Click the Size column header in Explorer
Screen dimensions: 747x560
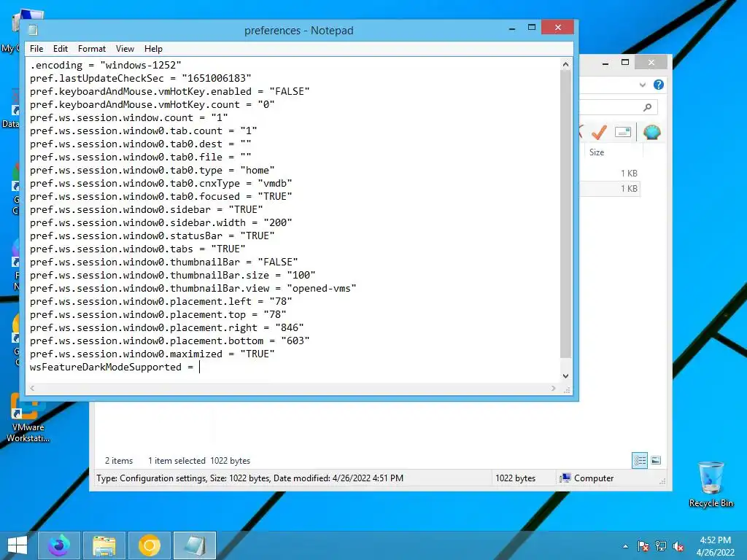597,152
